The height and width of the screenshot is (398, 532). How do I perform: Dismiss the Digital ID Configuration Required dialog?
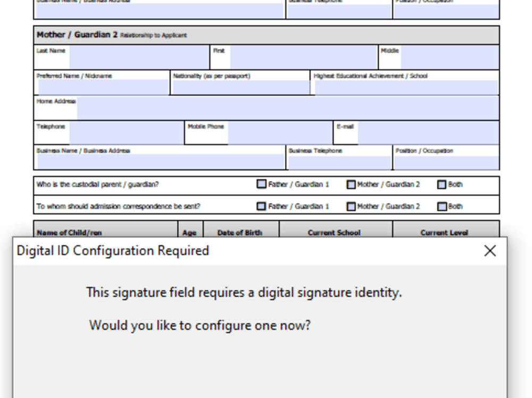pyautogui.click(x=490, y=251)
